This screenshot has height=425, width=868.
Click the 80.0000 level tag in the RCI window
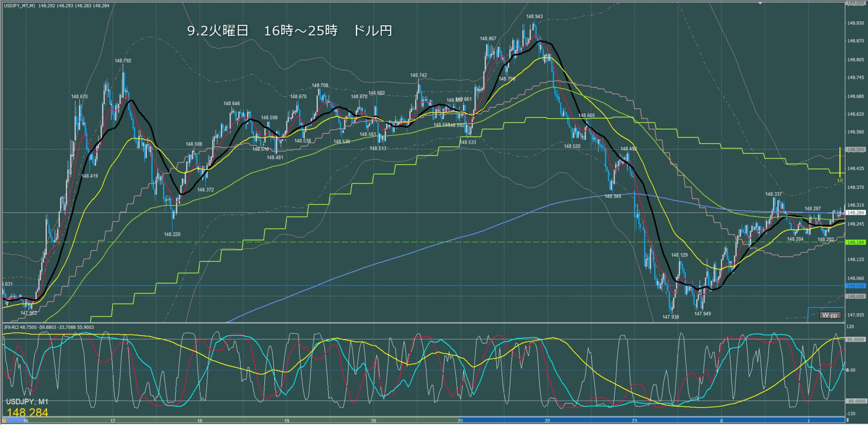coord(855,339)
